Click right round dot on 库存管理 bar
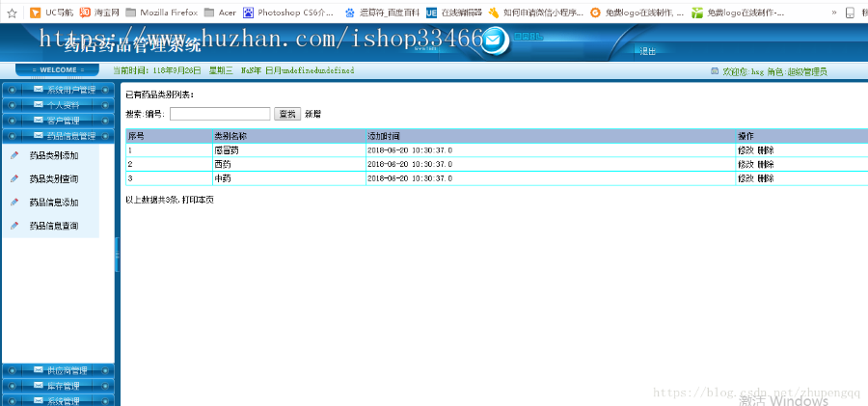Viewport: 868px width, 406px height. pyautogui.click(x=104, y=386)
